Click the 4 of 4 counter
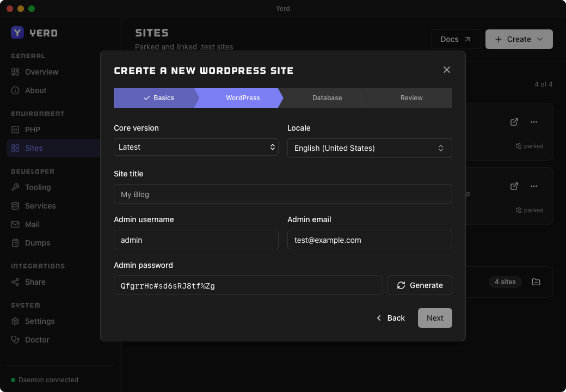Screen dimensions: 566x392 pos(543,84)
